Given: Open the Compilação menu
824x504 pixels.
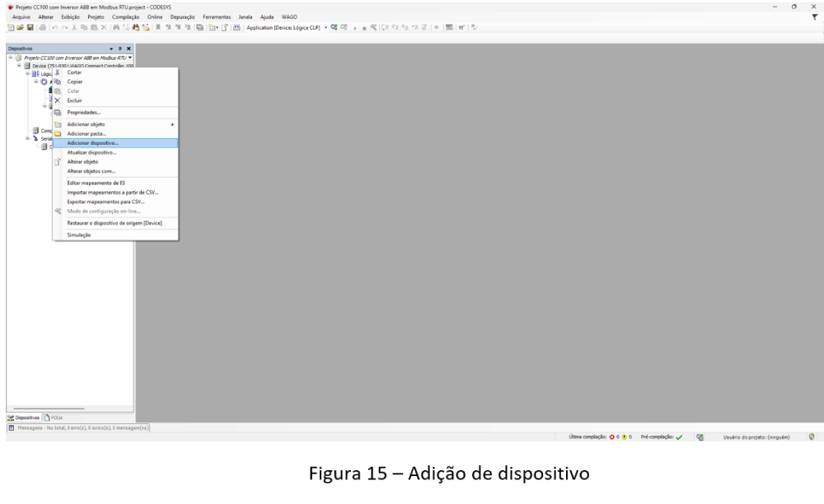Looking at the screenshot, I should [127, 16].
